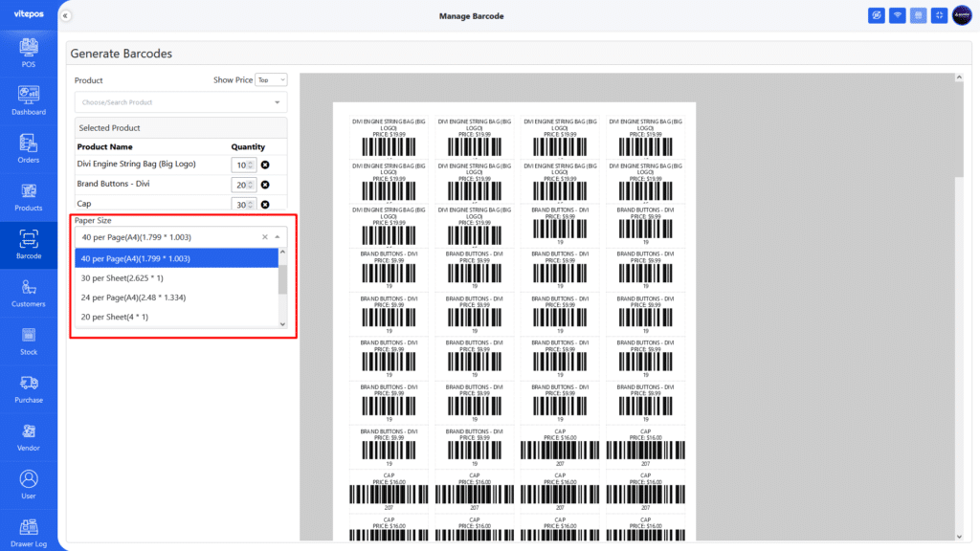Open the Choose/Search Product dropdown
Screen dimensions: 980x551
pyautogui.click(x=181, y=102)
